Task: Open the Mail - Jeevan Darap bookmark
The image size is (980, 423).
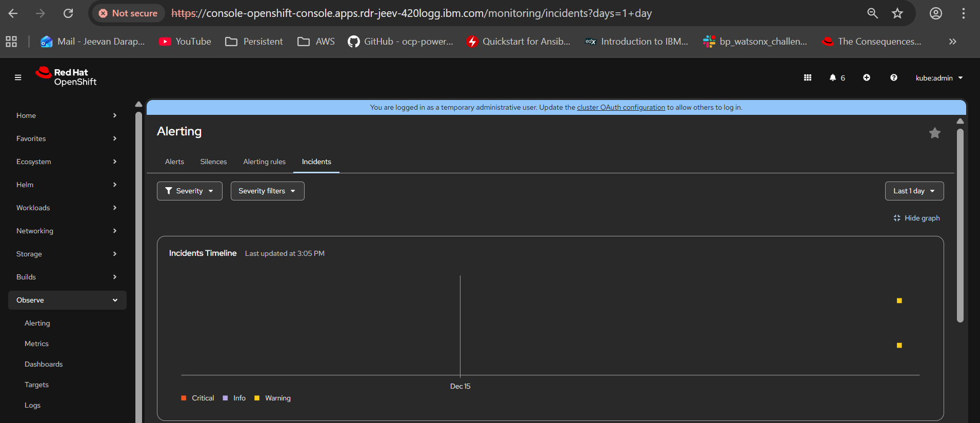Action: point(93,42)
